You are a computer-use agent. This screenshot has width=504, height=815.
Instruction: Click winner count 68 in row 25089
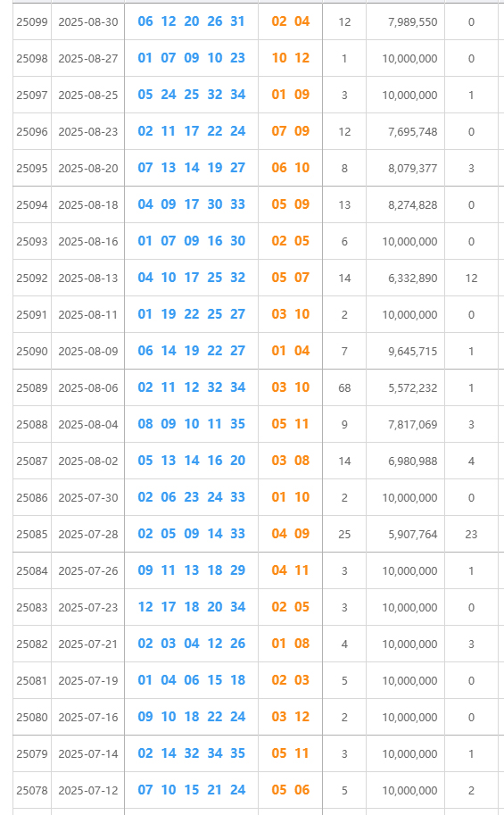[344, 387]
